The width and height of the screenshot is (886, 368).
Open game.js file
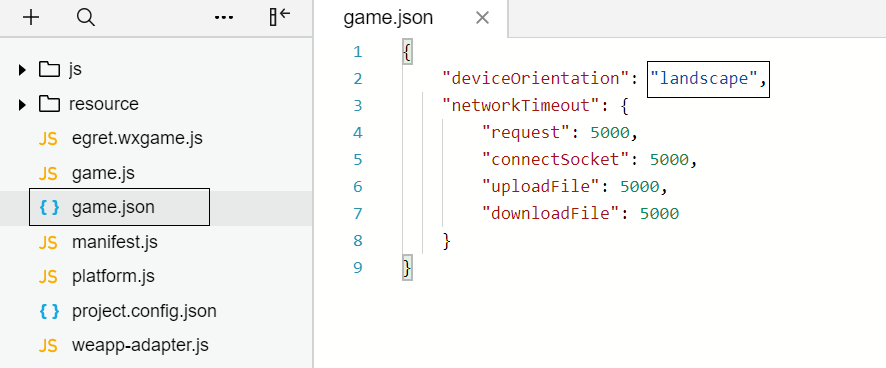103,173
